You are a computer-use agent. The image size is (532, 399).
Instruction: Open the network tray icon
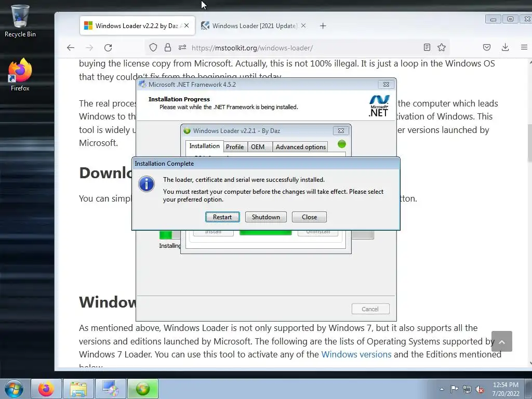click(x=467, y=390)
